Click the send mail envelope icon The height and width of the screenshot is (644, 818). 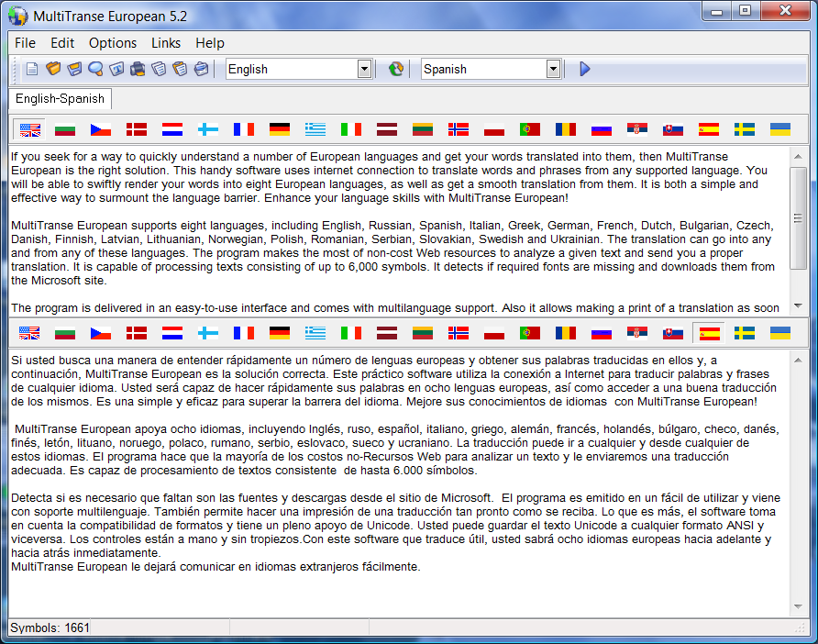[202, 69]
